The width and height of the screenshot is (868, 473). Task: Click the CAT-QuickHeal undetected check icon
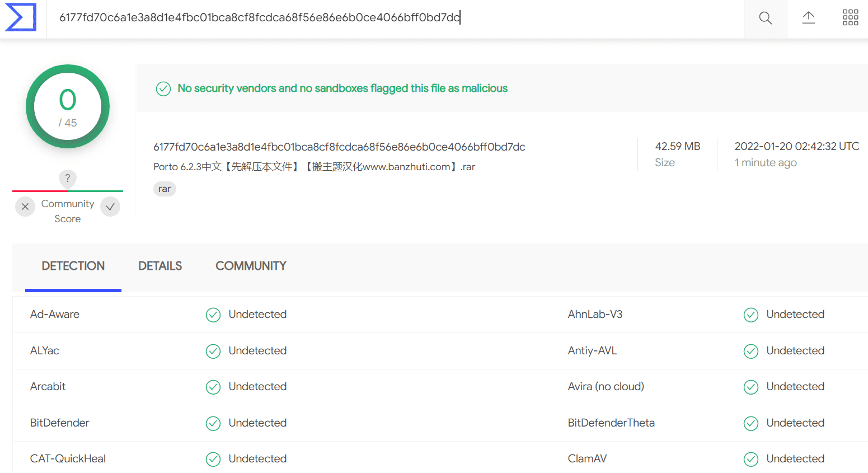coord(213,460)
